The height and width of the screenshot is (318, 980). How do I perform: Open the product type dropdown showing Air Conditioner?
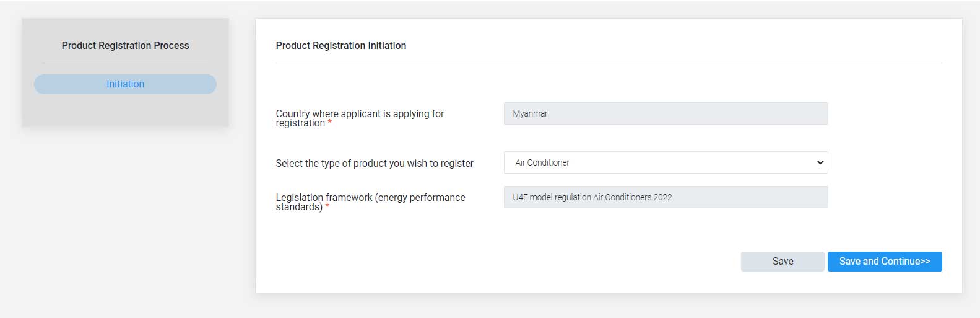tap(666, 162)
